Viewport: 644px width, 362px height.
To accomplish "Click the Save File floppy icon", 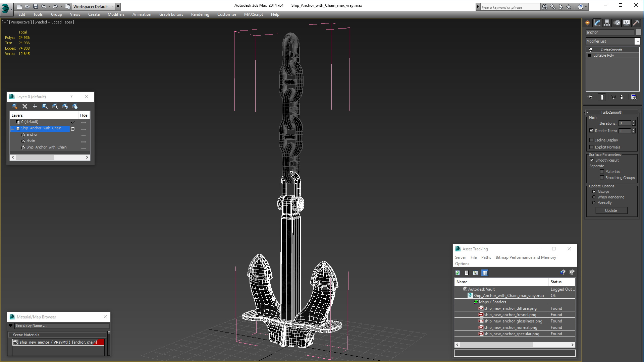I will point(36,6).
